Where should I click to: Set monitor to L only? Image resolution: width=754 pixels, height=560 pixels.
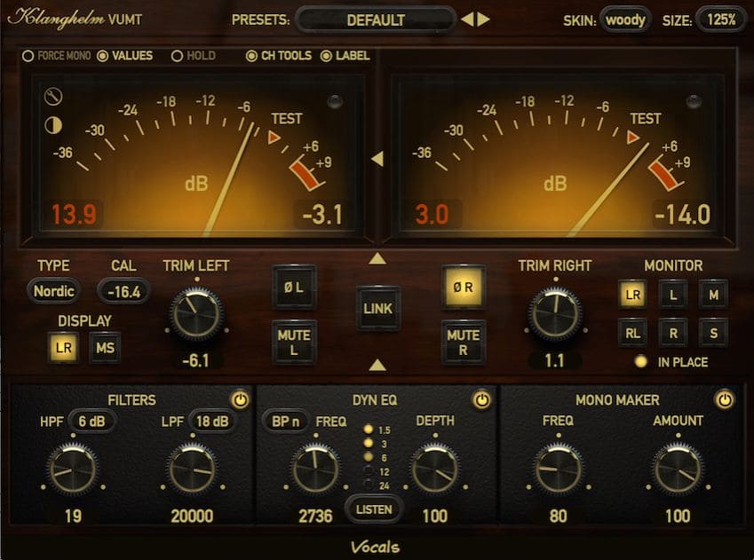673,294
